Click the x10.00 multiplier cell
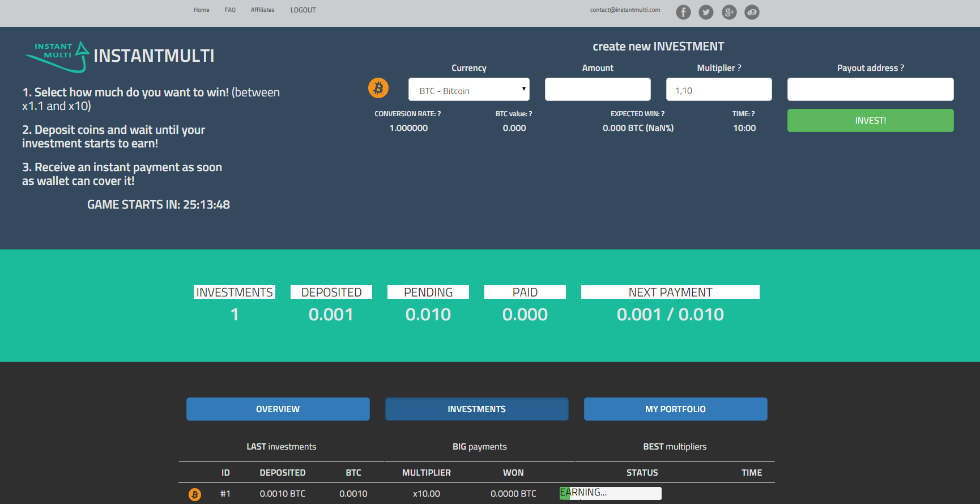This screenshot has height=504, width=980. [427, 494]
